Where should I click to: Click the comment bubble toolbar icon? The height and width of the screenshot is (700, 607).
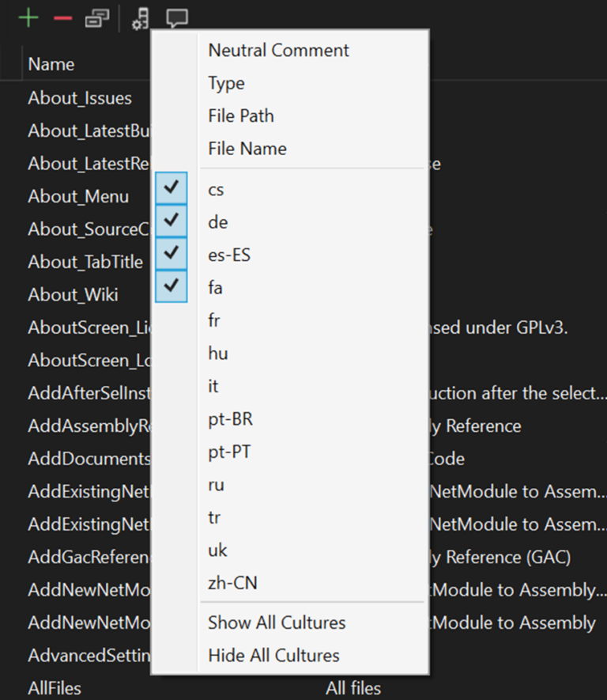coord(177,17)
